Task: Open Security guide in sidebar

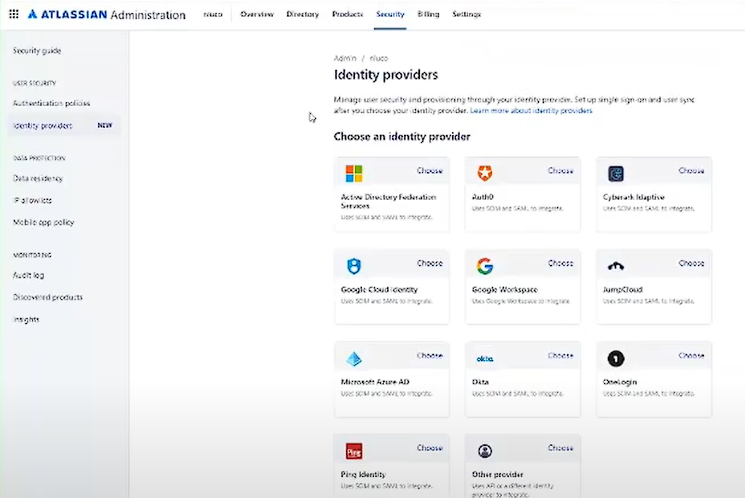Action: coord(37,50)
